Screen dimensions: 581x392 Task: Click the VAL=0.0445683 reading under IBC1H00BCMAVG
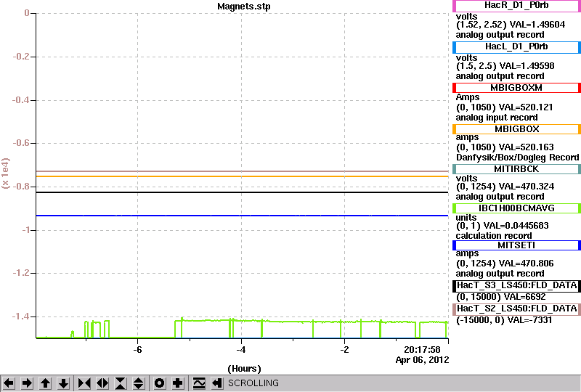click(516, 226)
